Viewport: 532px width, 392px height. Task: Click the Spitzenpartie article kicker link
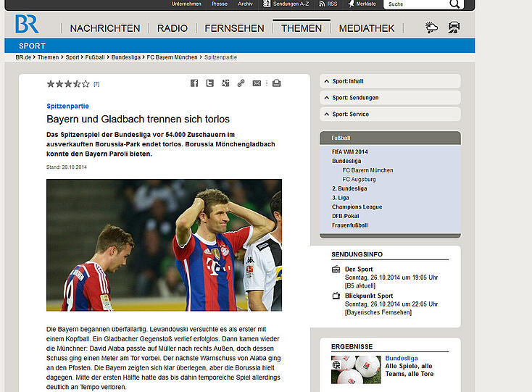tap(68, 106)
